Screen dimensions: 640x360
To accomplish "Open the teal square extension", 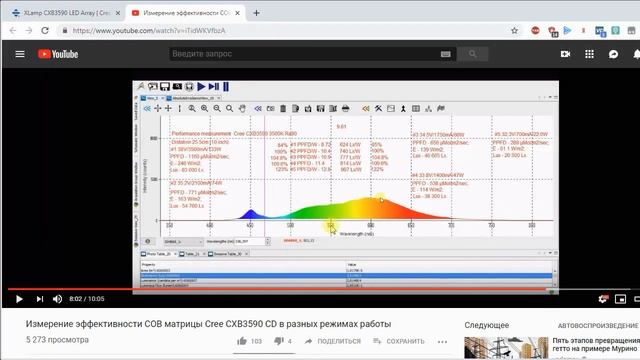I will pos(616,30).
